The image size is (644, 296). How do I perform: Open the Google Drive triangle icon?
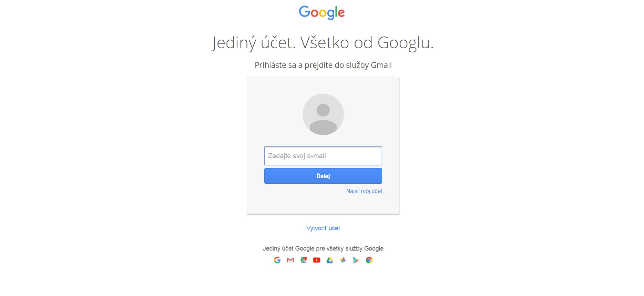330,260
